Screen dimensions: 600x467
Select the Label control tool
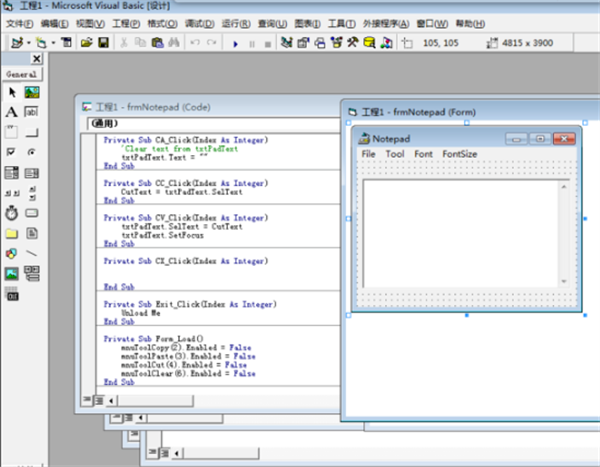point(11,112)
